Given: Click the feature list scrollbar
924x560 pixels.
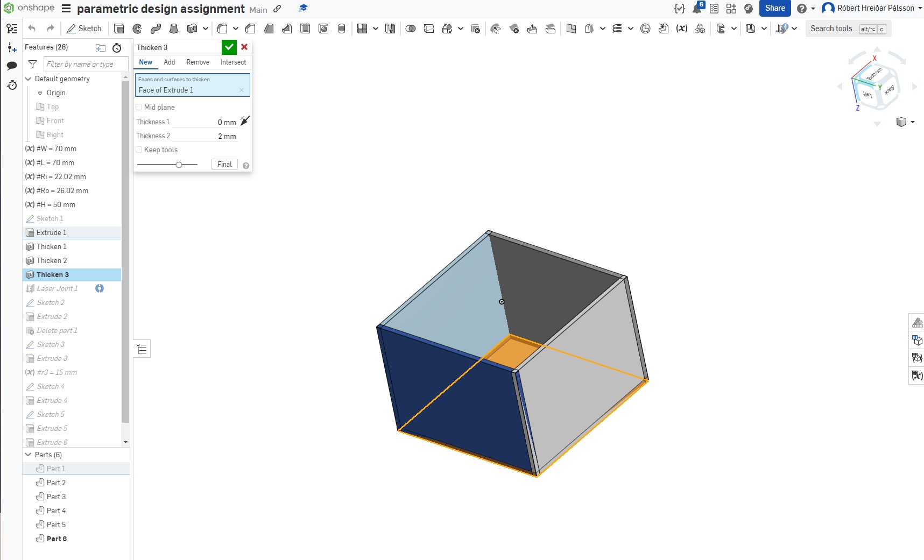Looking at the screenshot, I should tap(125, 252).
